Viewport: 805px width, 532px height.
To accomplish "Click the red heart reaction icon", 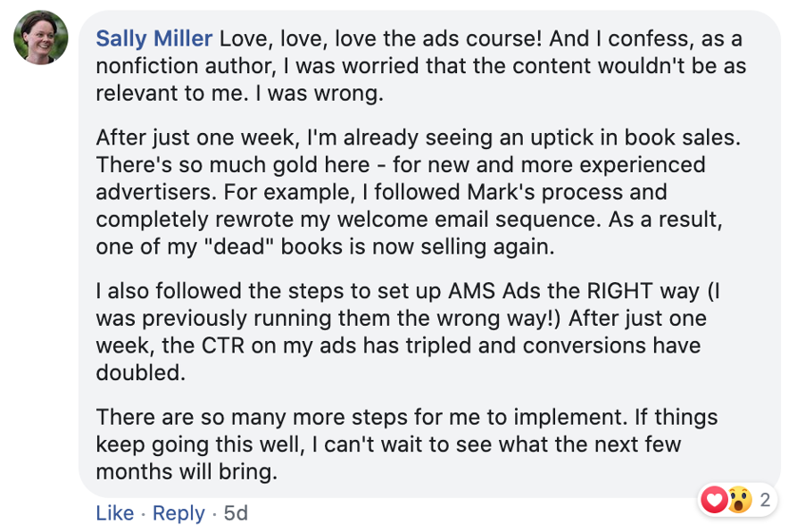I will pyautogui.click(x=714, y=500).
